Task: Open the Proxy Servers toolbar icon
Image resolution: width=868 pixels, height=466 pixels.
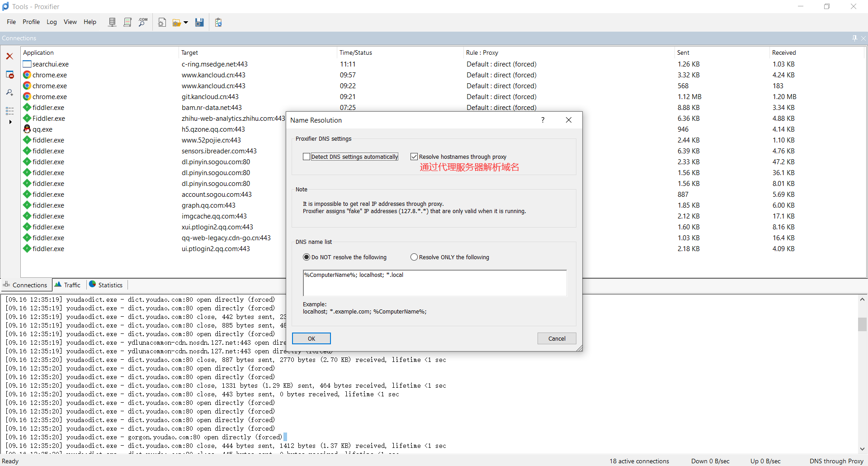Action: (112, 22)
